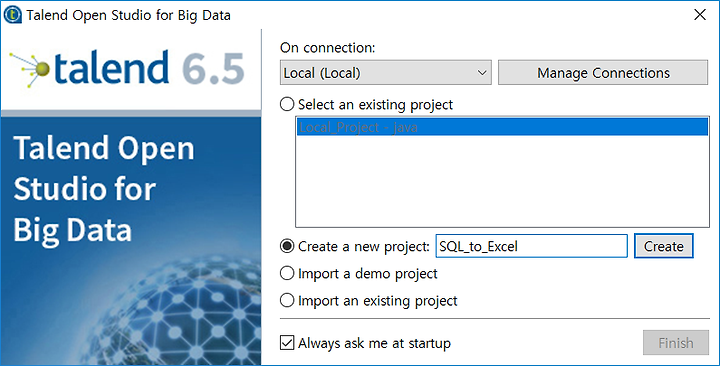Open the On connection dropdown

(x=386, y=73)
